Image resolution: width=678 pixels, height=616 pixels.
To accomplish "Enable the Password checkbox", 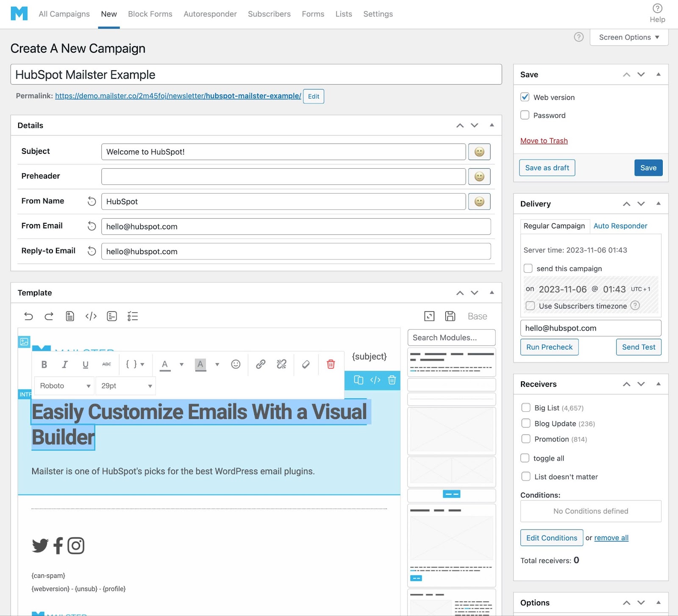I will (525, 115).
